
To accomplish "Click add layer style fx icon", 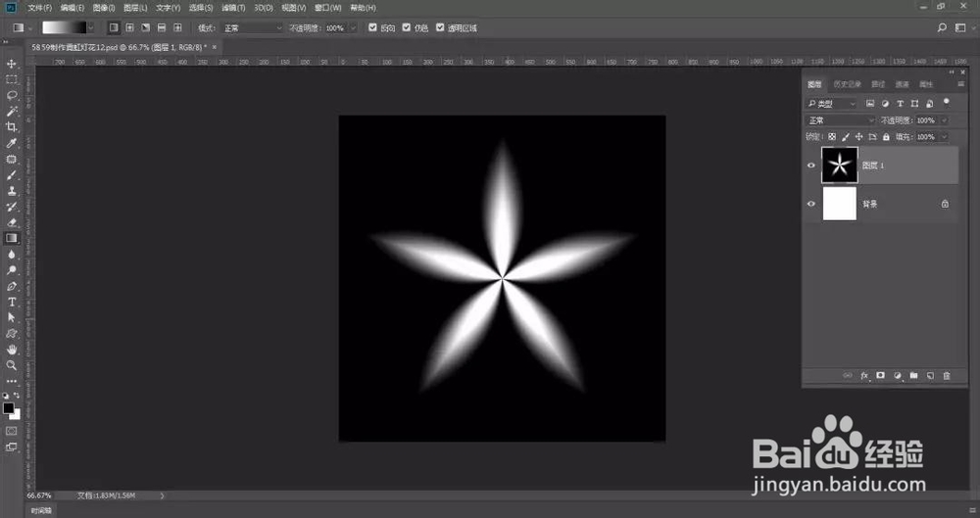I will pyautogui.click(x=864, y=376).
